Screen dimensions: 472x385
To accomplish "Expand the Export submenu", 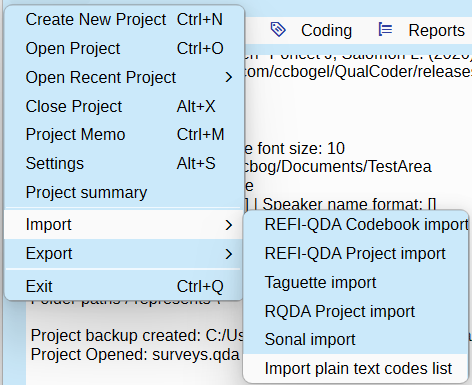I will coord(124,254).
